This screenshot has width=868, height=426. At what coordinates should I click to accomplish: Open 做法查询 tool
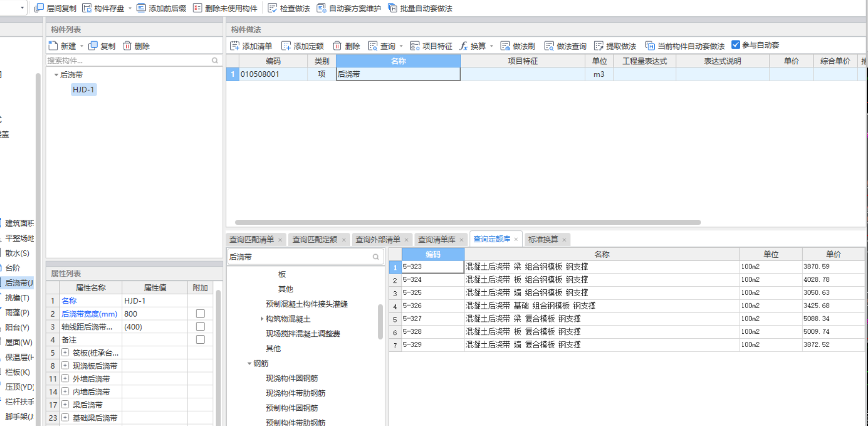point(565,46)
